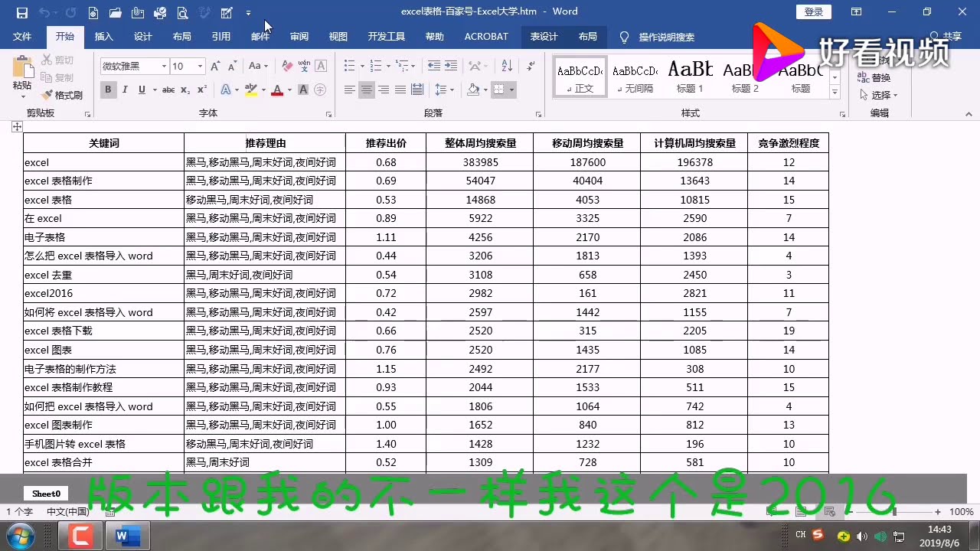Toggle subscript formatting
The height and width of the screenshot is (551, 980).
pyautogui.click(x=185, y=90)
